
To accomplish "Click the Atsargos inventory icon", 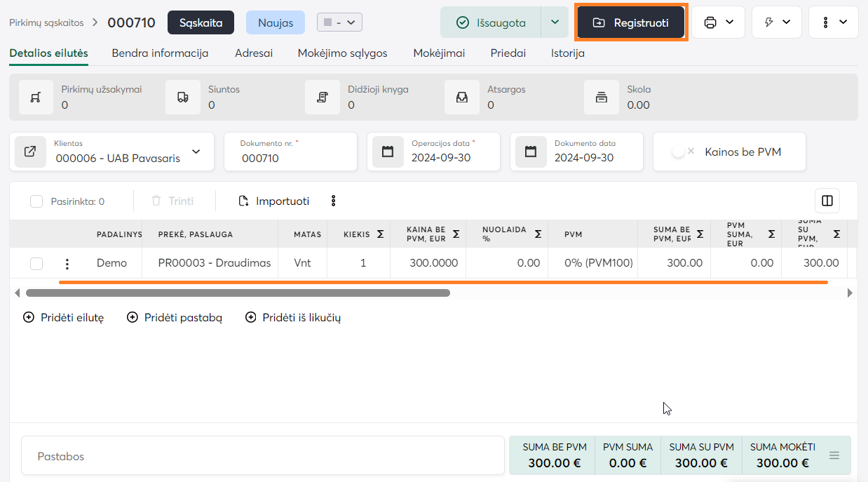I will 462,98.
